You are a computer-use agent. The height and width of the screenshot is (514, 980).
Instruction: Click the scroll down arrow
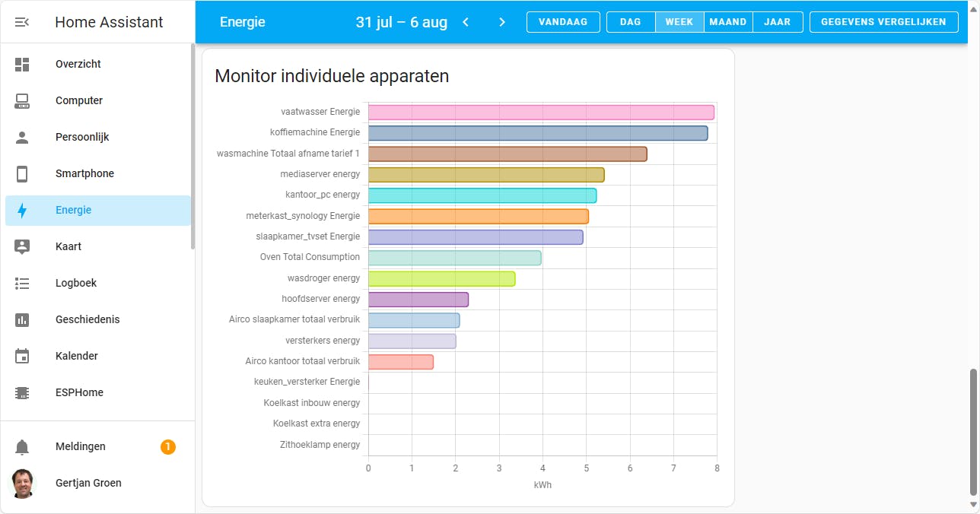coord(973,505)
